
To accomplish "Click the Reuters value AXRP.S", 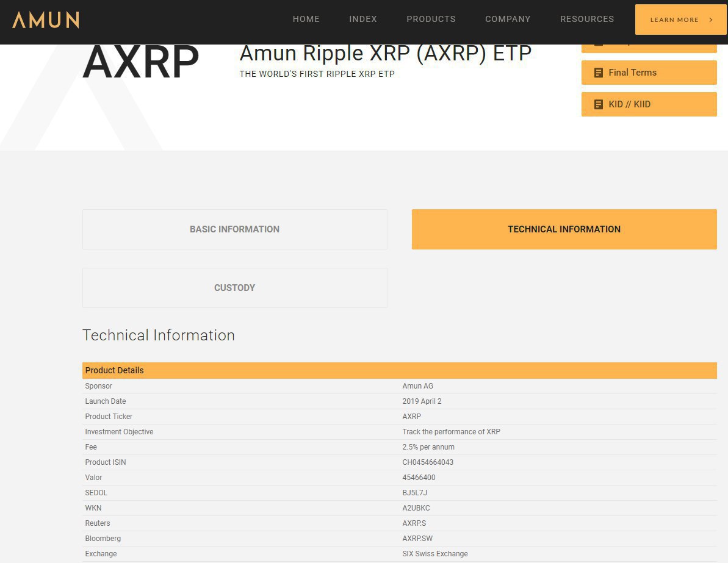I will tap(414, 523).
